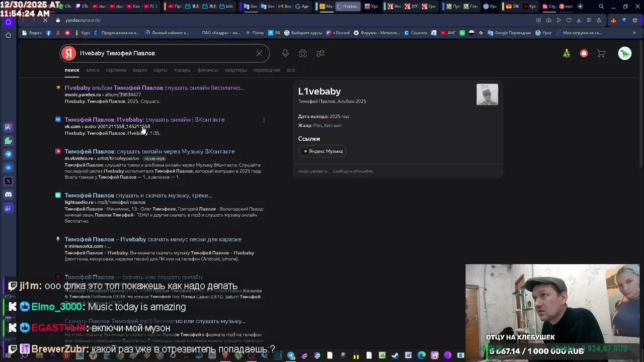
Task: Take snapshot with camera icon in address bar
Action: tap(548, 20)
